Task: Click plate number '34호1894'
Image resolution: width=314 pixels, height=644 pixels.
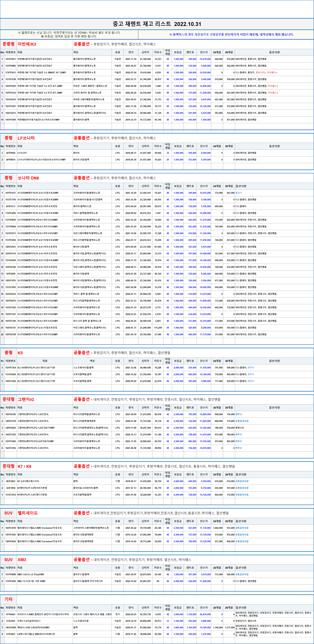Action: click(10, 488)
